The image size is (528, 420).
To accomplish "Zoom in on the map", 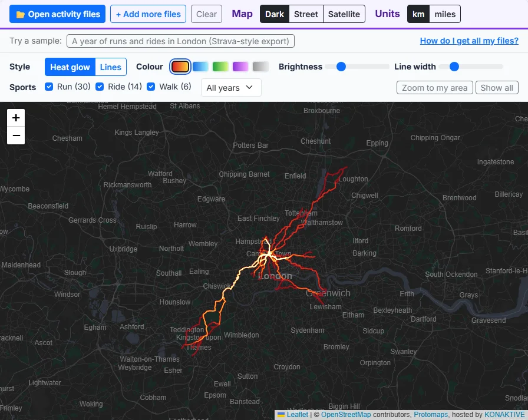I will (16, 118).
